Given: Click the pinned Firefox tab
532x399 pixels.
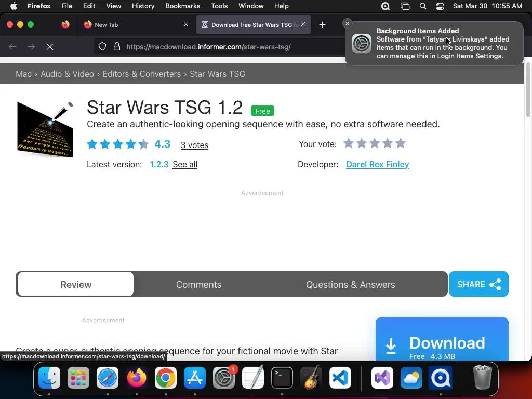Looking at the screenshot, I should click(x=65, y=24).
